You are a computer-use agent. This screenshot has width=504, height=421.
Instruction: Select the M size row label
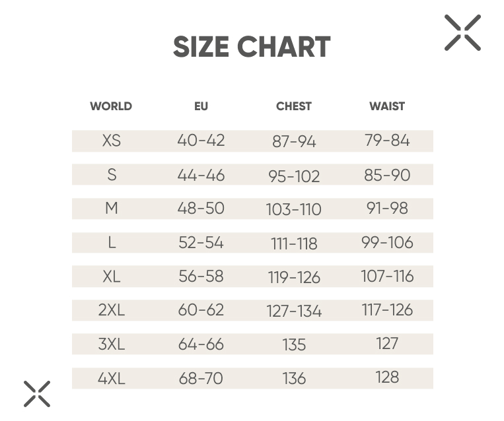[111, 209]
